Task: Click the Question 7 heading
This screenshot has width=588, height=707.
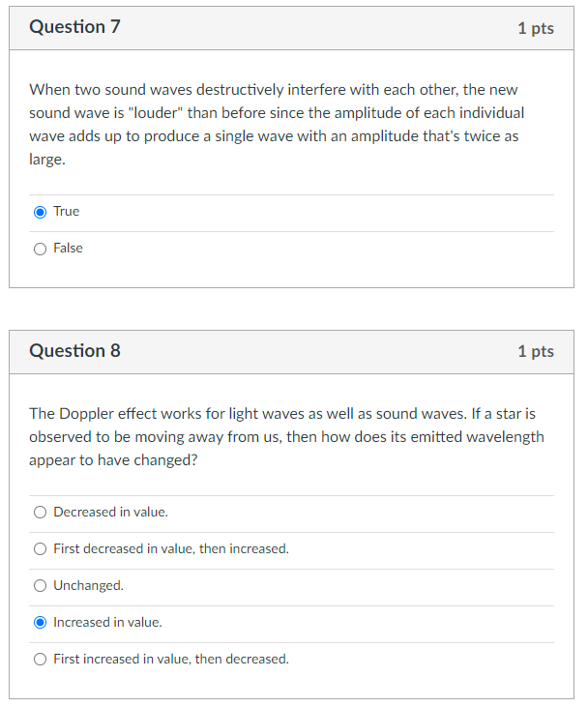Action: [74, 27]
